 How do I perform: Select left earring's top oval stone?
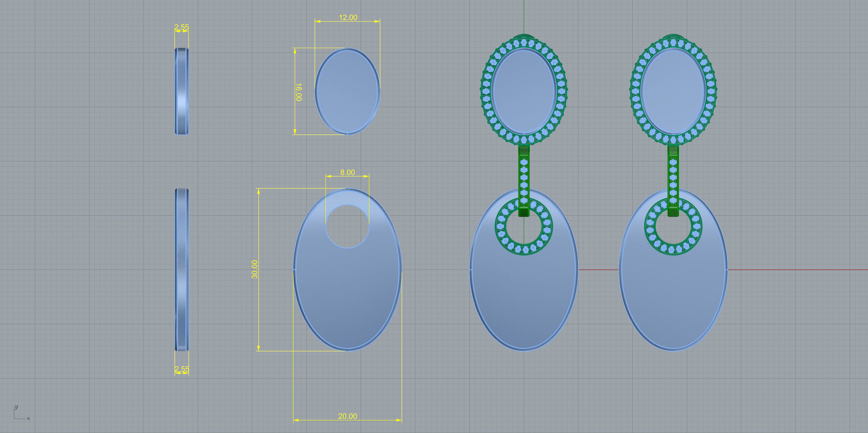524,92
